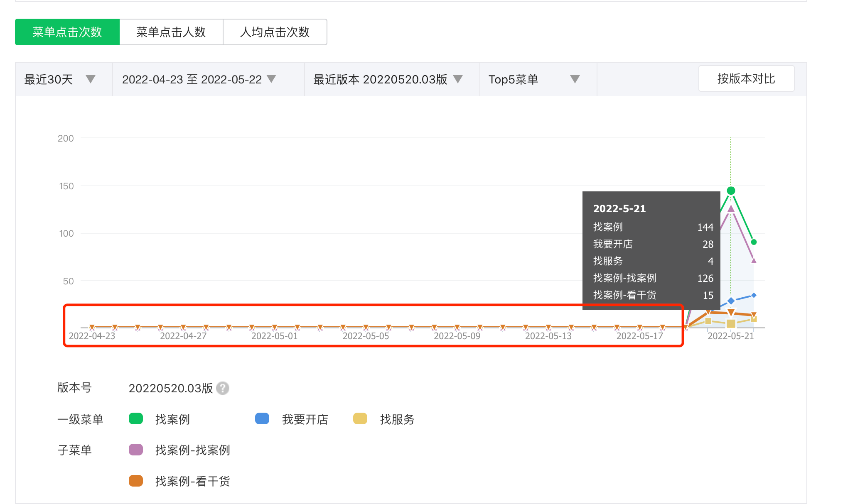Expand the Top5菜单 dropdown arrow
Screen dimensions: 865x504
pyautogui.click(x=575, y=79)
